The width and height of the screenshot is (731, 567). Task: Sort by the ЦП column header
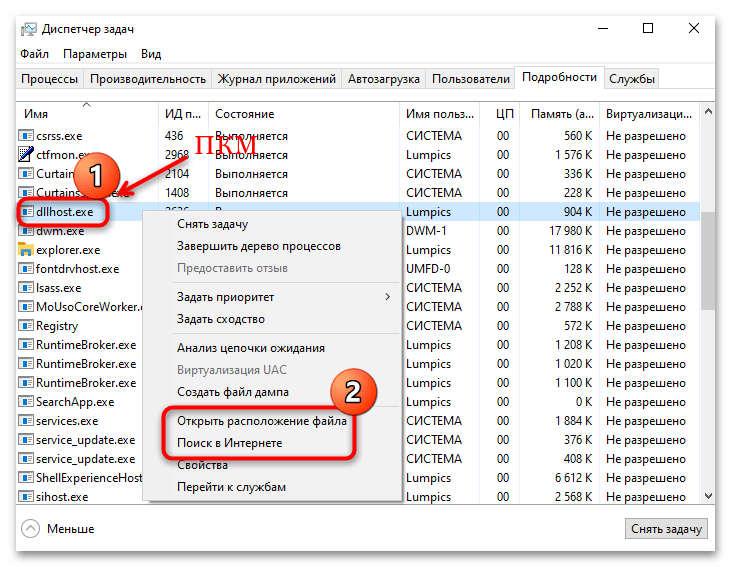[x=501, y=114]
